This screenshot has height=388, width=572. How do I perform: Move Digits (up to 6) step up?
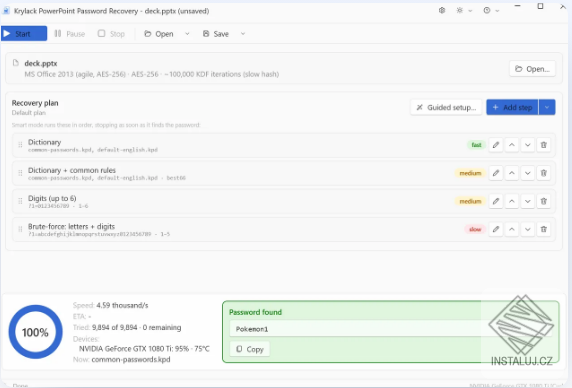pos(512,201)
